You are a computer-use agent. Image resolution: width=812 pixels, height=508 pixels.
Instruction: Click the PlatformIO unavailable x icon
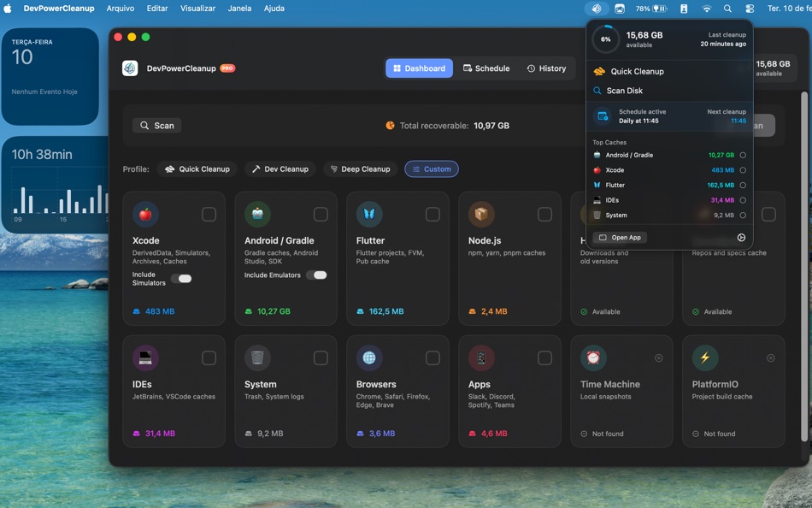[x=771, y=358]
